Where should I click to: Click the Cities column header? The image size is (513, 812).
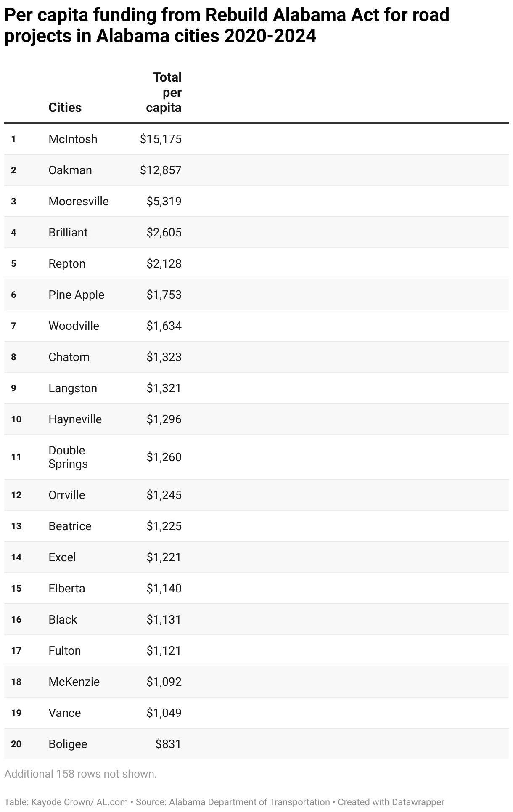click(65, 108)
